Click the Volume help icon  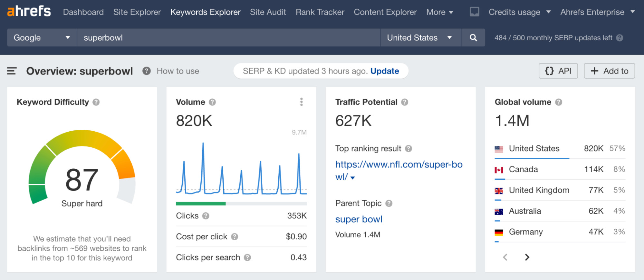point(212,102)
